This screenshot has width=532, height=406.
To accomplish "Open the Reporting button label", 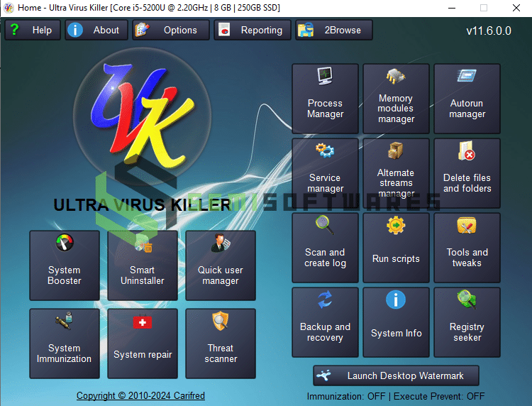I will 262,31.
